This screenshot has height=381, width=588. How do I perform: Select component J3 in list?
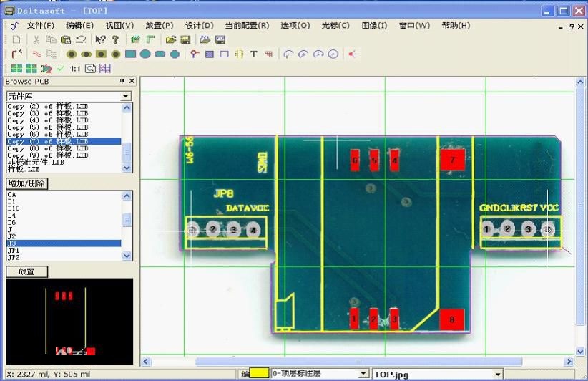coord(64,243)
